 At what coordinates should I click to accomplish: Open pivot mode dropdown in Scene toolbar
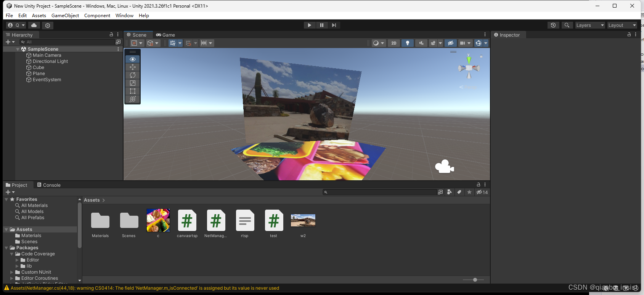pos(137,43)
